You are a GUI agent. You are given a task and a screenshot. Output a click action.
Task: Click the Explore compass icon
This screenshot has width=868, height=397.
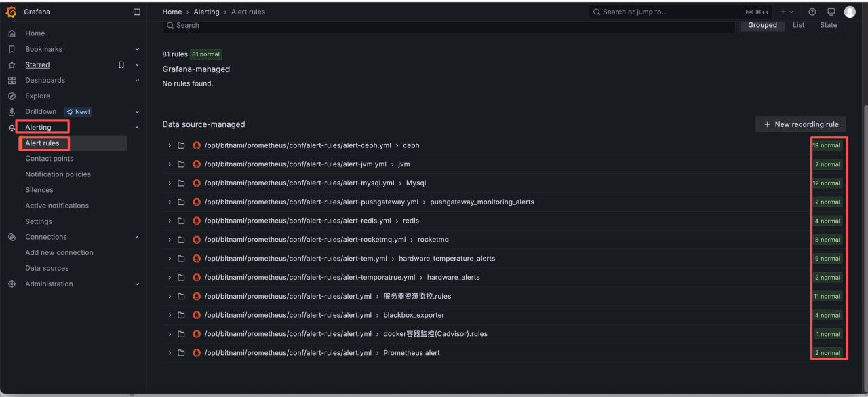point(12,96)
